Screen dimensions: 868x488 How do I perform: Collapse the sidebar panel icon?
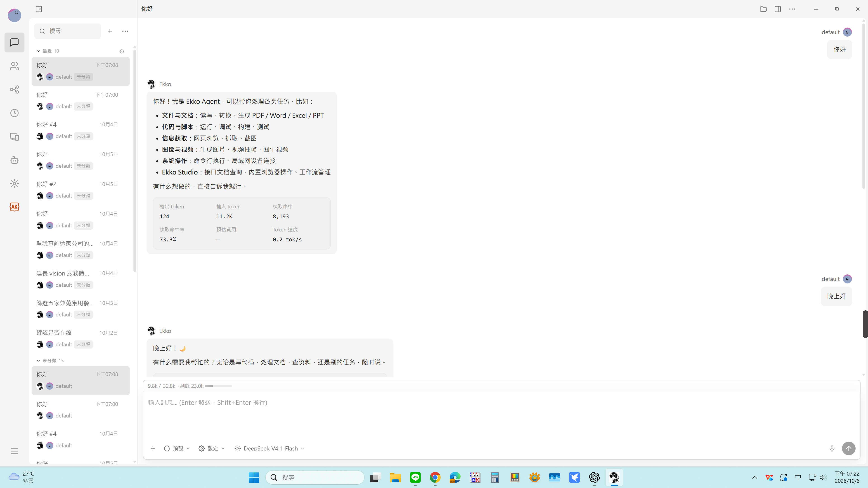pos(39,9)
